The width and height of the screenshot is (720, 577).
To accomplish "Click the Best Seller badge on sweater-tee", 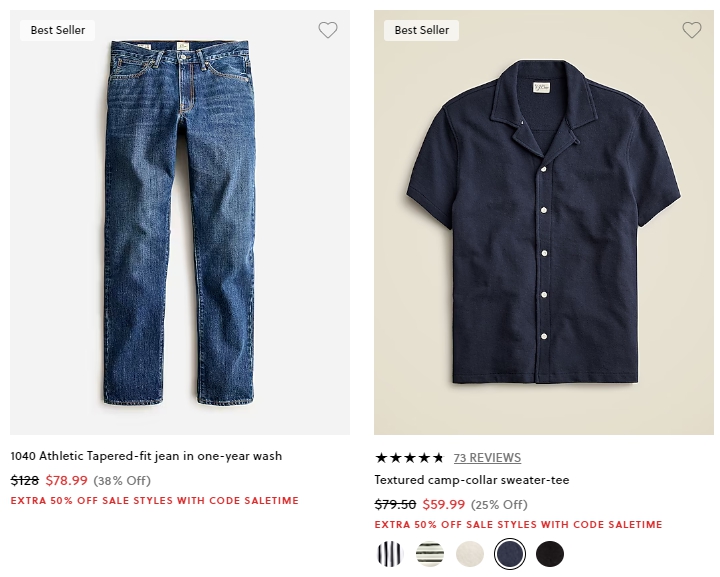I will pos(422,30).
